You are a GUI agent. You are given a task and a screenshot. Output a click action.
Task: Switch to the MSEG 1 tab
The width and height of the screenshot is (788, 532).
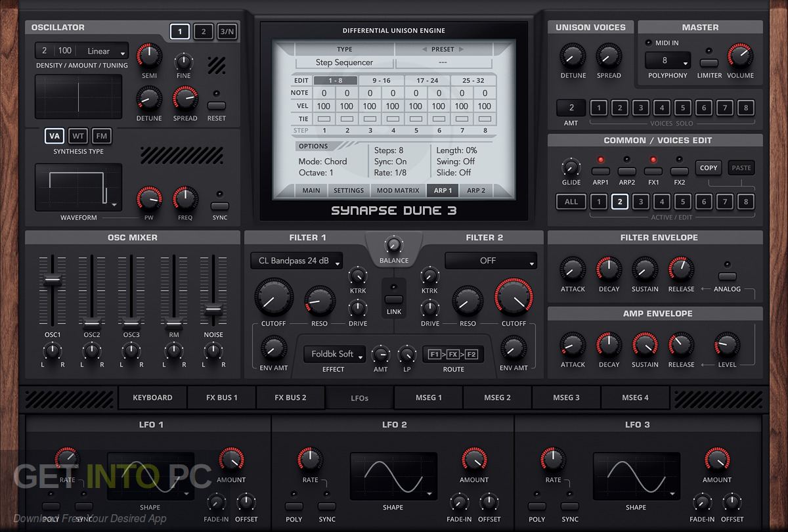point(429,397)
